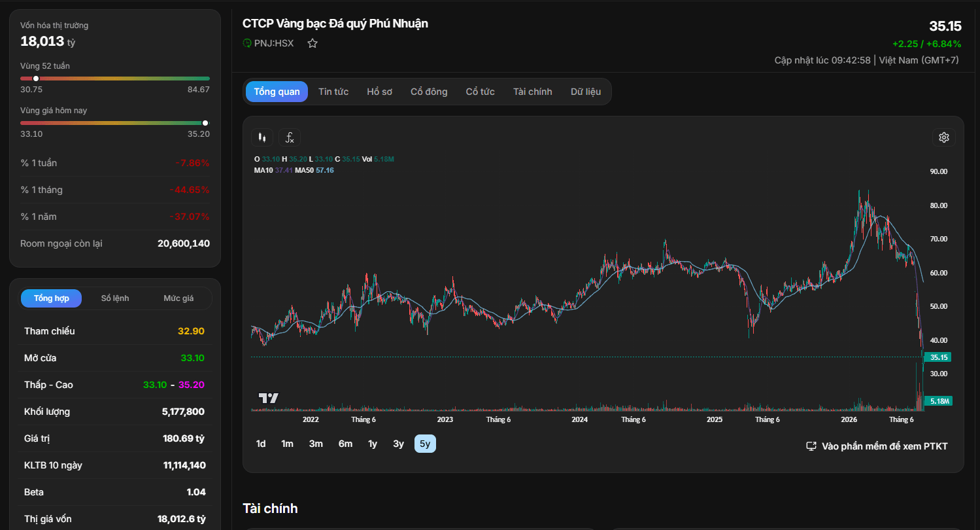Open the Tài chính tab
This screenshot has width=980, height=530.
pos(532,92)
